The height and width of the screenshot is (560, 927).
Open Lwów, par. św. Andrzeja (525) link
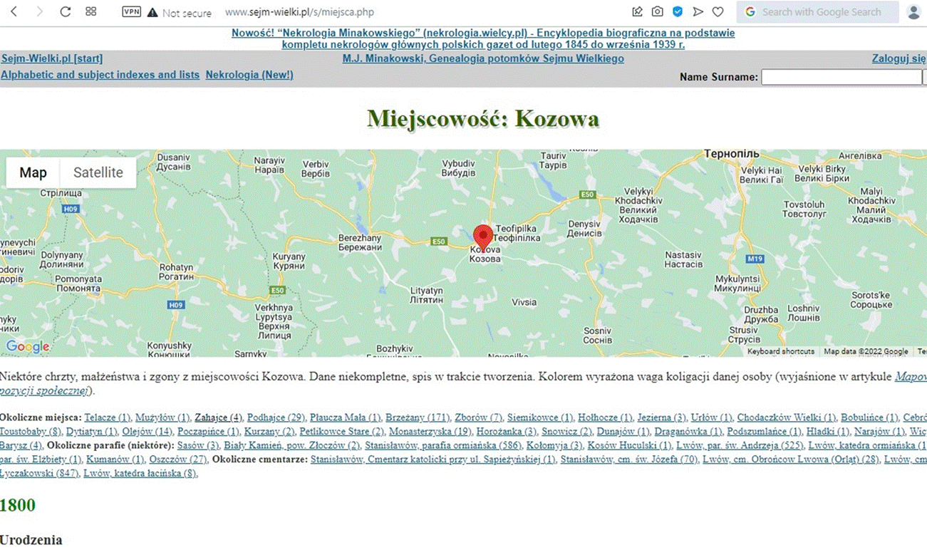[740, 445]
